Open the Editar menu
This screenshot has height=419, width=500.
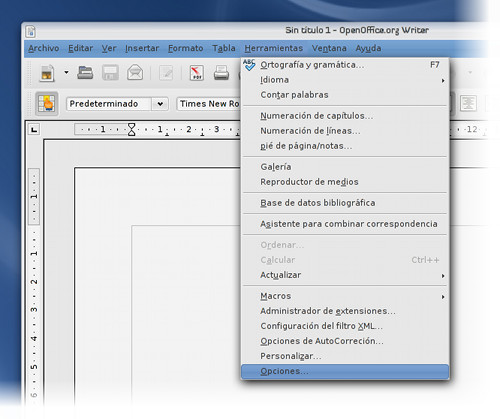coord(81,48)
